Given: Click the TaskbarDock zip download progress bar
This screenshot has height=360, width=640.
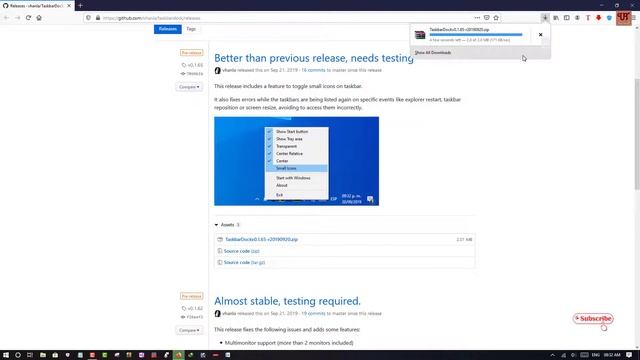Looking at the screenshot, I should click(x=476, y=35).
